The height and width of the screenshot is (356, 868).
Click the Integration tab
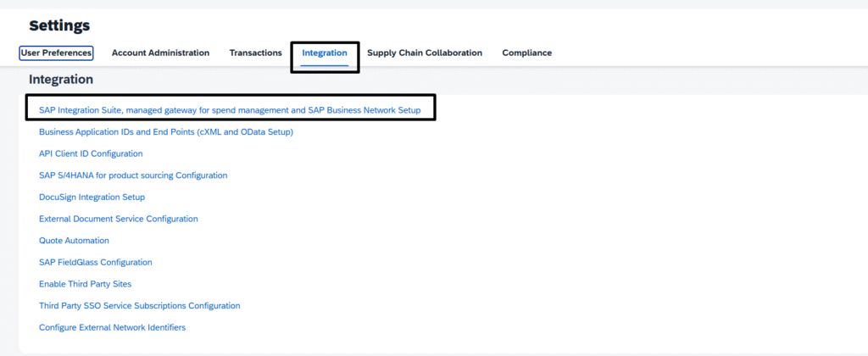click(x=325, y=53)
